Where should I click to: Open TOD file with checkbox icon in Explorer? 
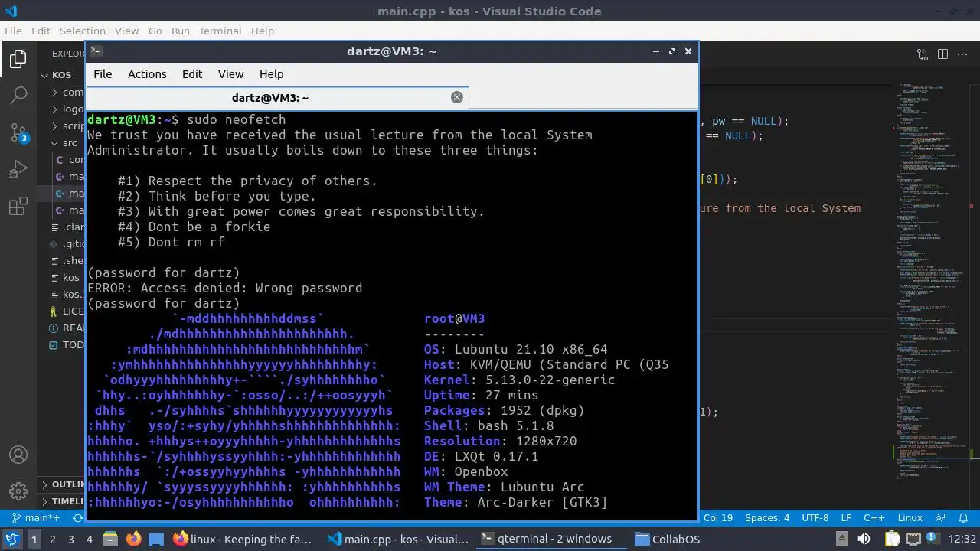(x=67, y=344)
